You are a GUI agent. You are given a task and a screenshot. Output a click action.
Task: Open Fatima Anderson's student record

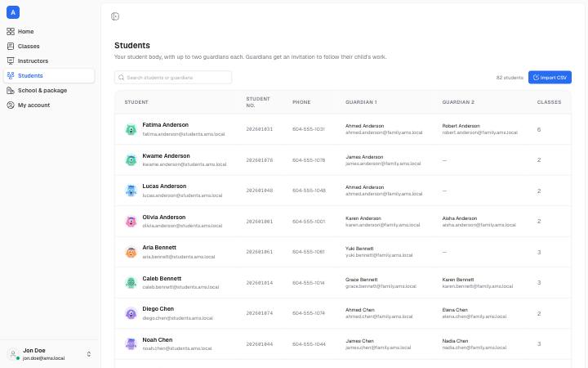point(165,125)
